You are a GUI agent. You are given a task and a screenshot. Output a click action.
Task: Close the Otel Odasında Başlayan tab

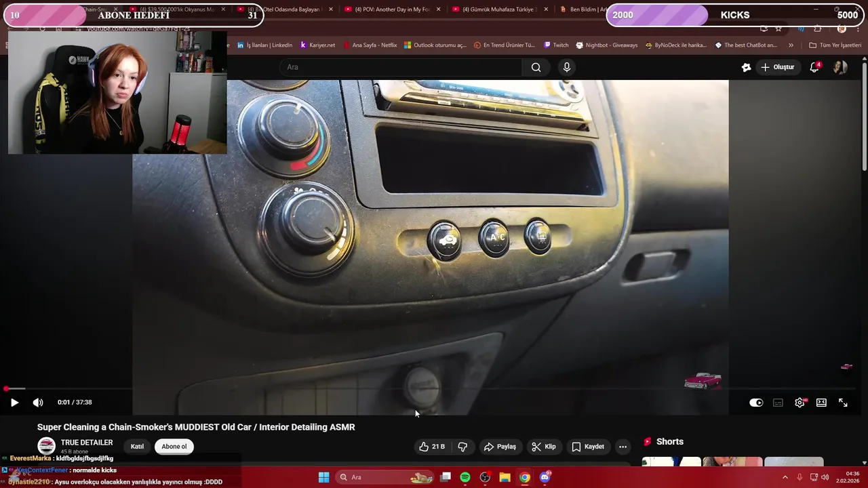click(330, 9)
